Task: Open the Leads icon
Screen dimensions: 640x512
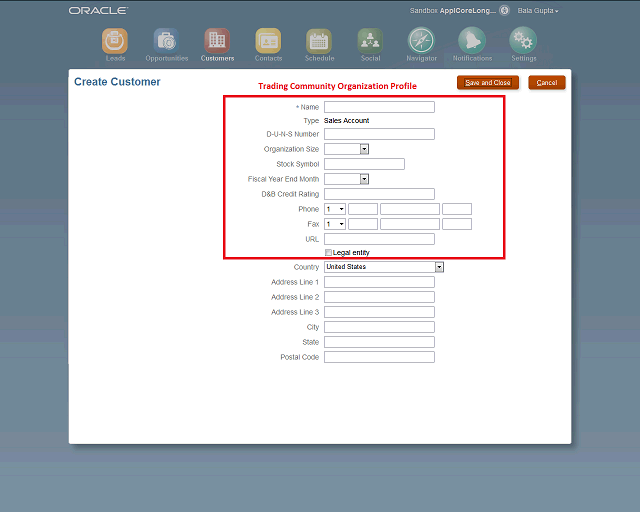Action: (x=115, y=41)
